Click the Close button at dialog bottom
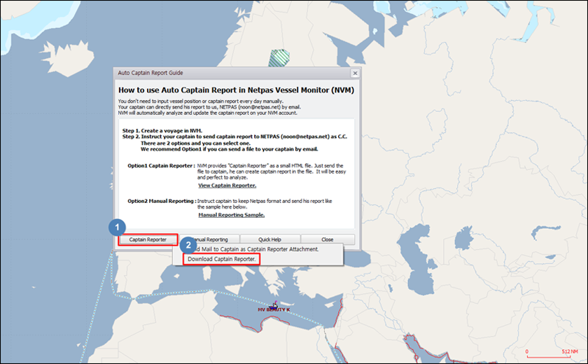This screenshot has width=588, height=364. click(x=328, y=239)
